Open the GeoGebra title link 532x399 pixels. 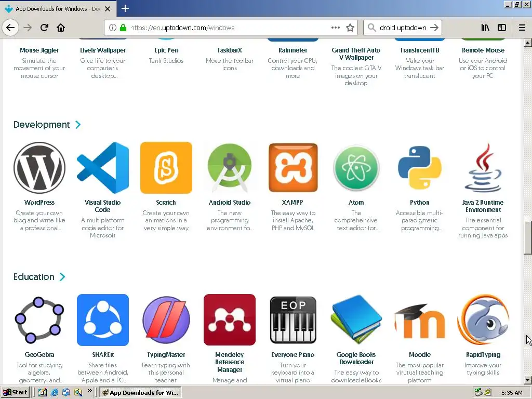(39, 354)
